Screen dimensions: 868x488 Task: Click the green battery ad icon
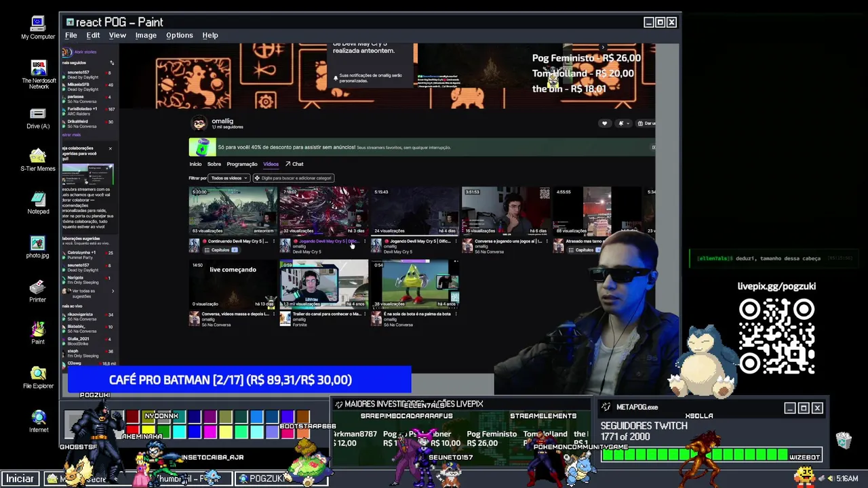[x=203, y=147]
